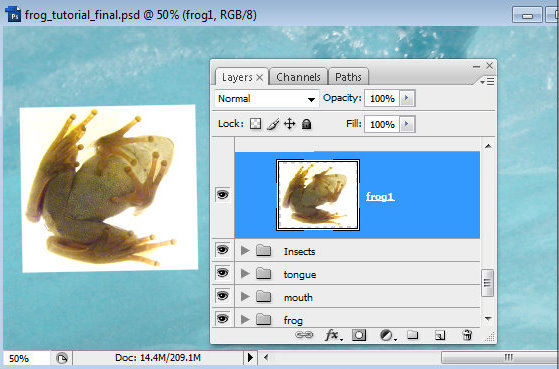Viewport: 559px width, 369px height.
Task: Expand the frog group folder
Action: [x=245, y=319]
